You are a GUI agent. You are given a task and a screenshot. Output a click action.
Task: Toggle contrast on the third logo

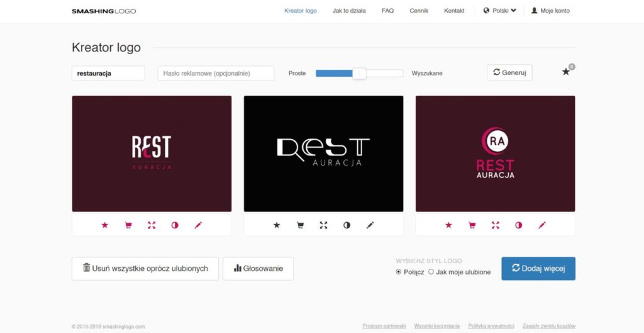[519, 225]
